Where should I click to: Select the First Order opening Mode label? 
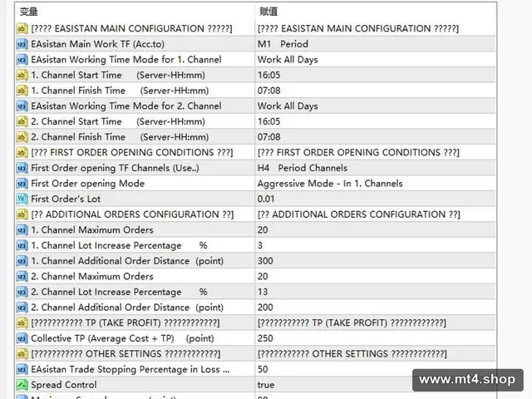(x=88, y=184)
